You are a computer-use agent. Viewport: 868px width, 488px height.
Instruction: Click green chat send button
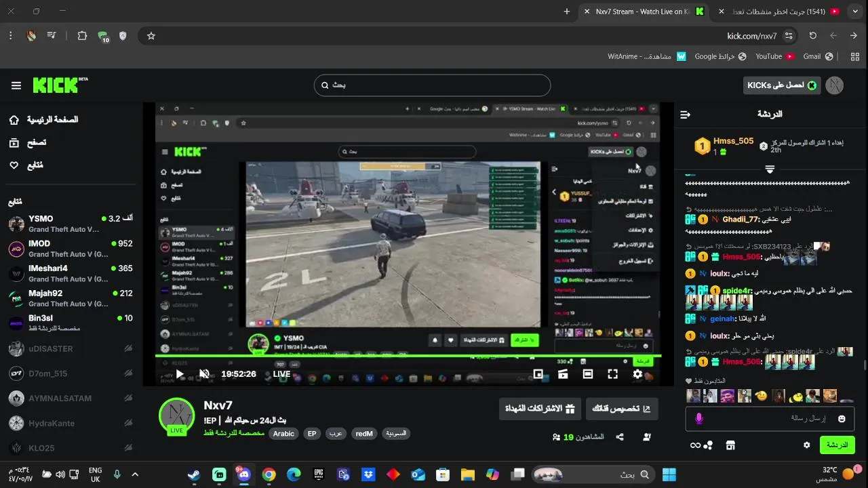837,445
